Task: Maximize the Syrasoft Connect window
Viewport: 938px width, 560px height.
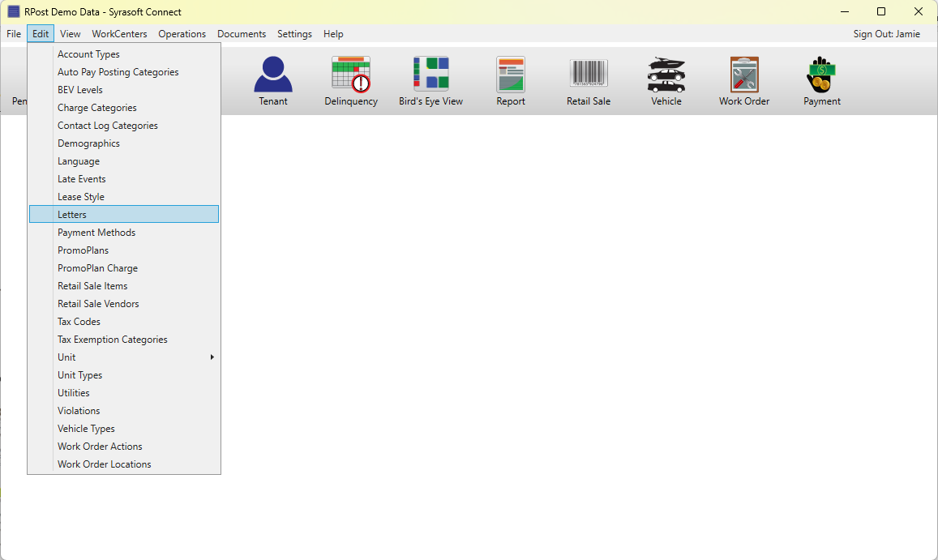Action: [881, 11]
